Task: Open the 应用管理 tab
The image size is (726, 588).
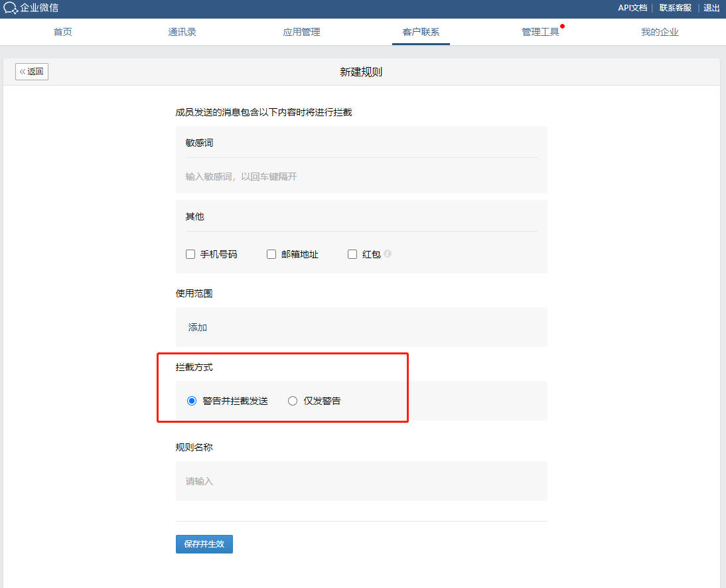Action: (301, 32)
